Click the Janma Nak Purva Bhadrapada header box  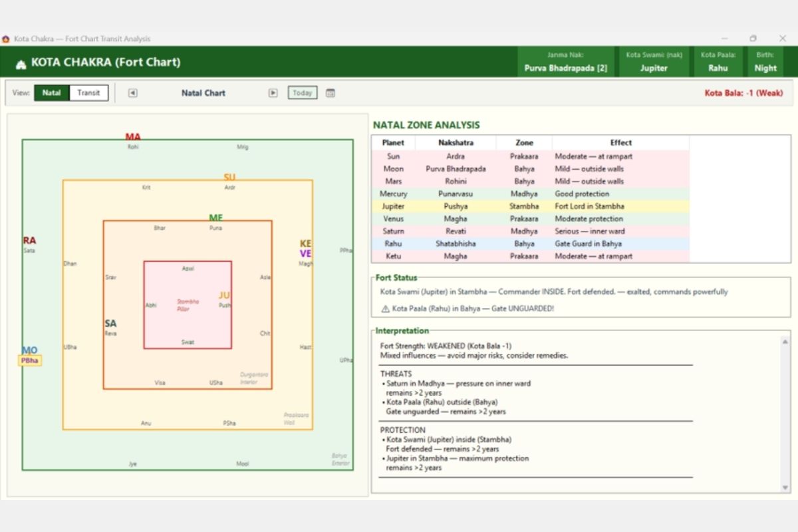[566, 62]
